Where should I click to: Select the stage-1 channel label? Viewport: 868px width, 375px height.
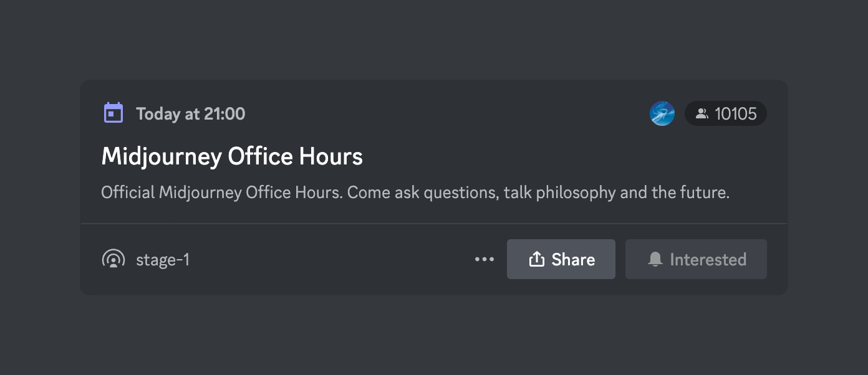[162, 259]
